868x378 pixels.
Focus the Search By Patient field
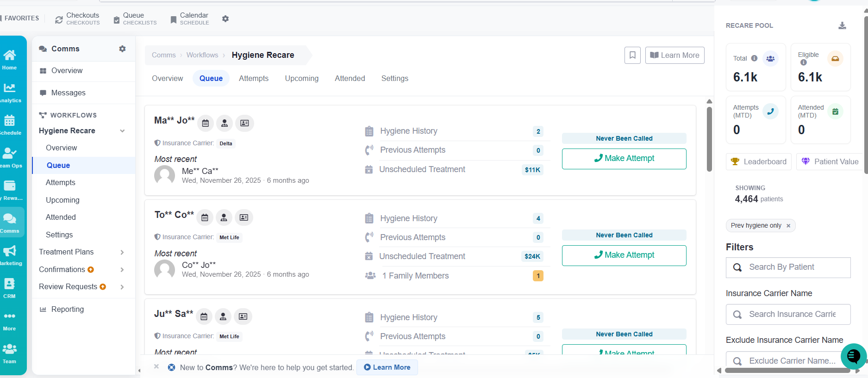point(788,267)
